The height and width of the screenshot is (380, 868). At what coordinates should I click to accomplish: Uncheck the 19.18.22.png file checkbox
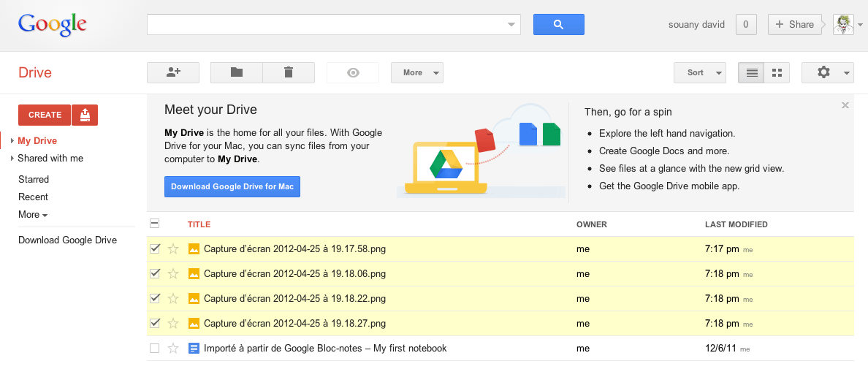[x=154, y=298]
